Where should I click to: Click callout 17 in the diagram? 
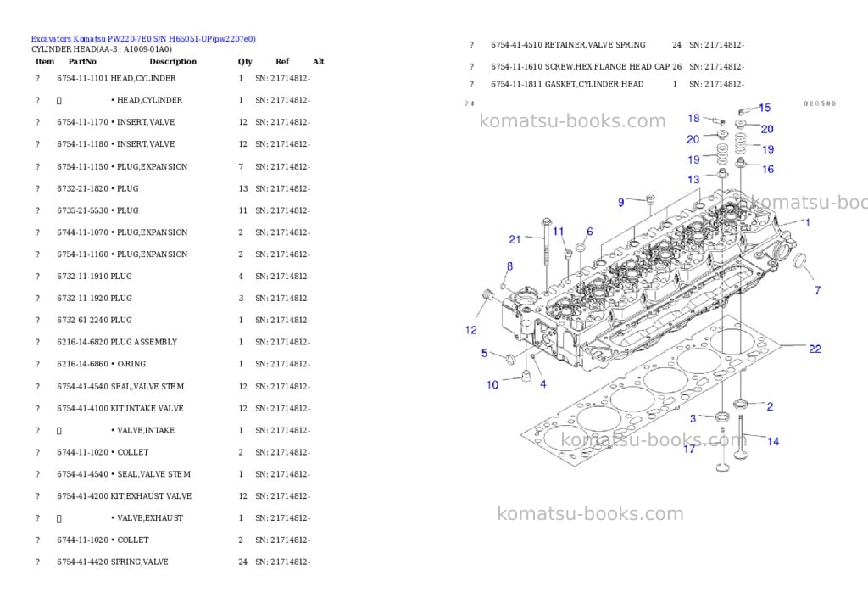tap(689, 449)
